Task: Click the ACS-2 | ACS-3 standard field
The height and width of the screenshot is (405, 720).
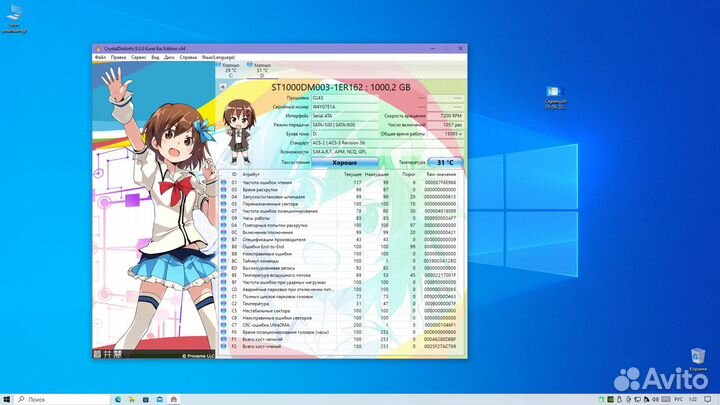Action: [x=387, y=143]
